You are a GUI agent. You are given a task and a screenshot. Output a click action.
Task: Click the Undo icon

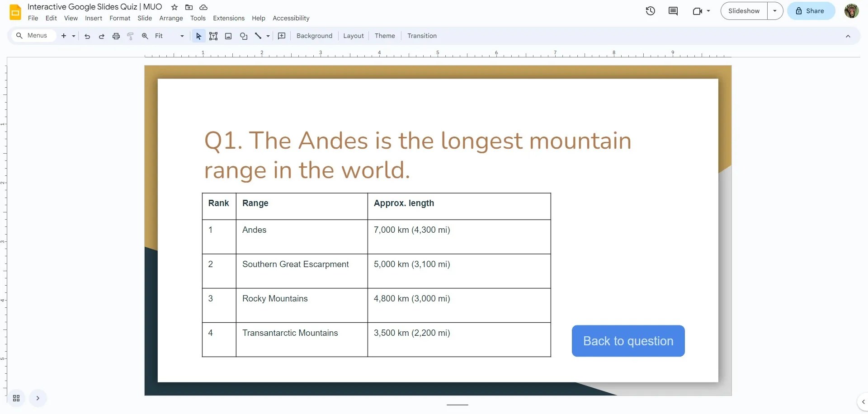tap(87, 36)
